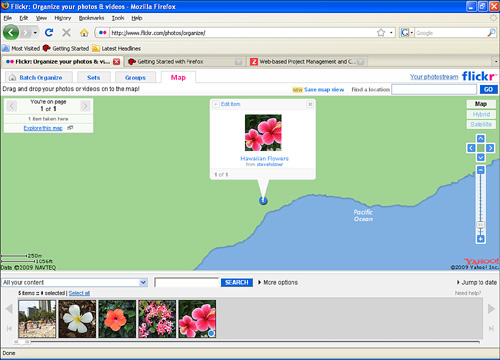Switch map view to Hybrid
The height and width of the screenshot is (360, 500).
[481, 114]
